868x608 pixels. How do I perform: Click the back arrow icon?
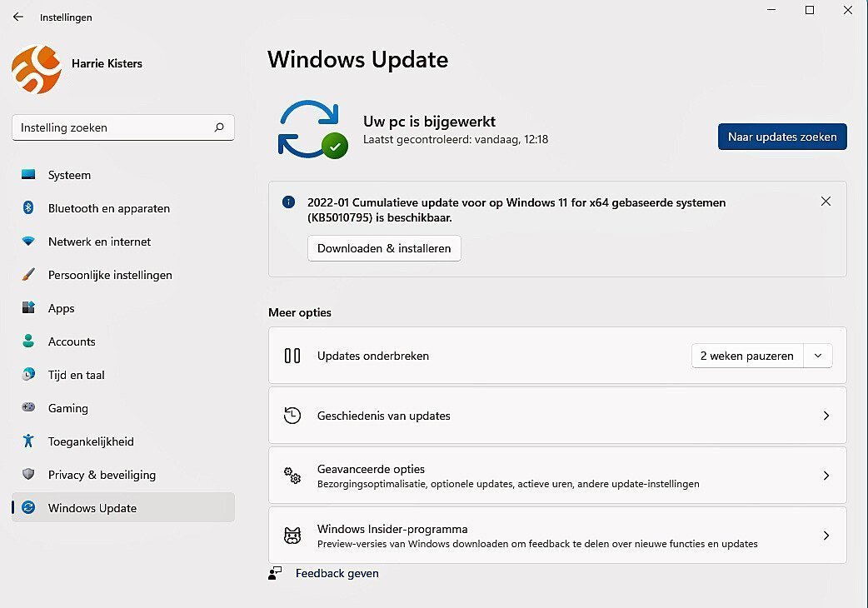click(18, 17)
